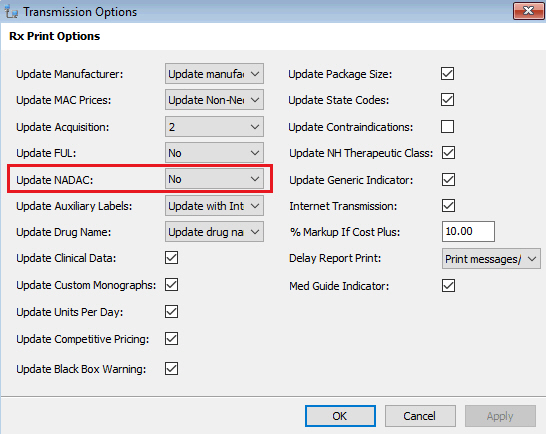This screenshot has height=434, width=546.
Task: Toggle the Update Generic Indicator checkbox
Action: 448,180
